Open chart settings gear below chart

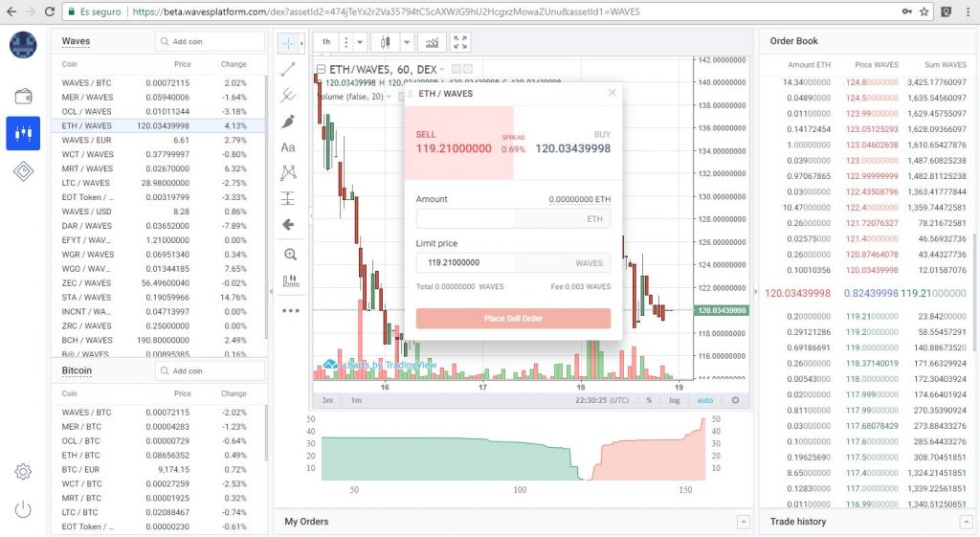point(736,400)
